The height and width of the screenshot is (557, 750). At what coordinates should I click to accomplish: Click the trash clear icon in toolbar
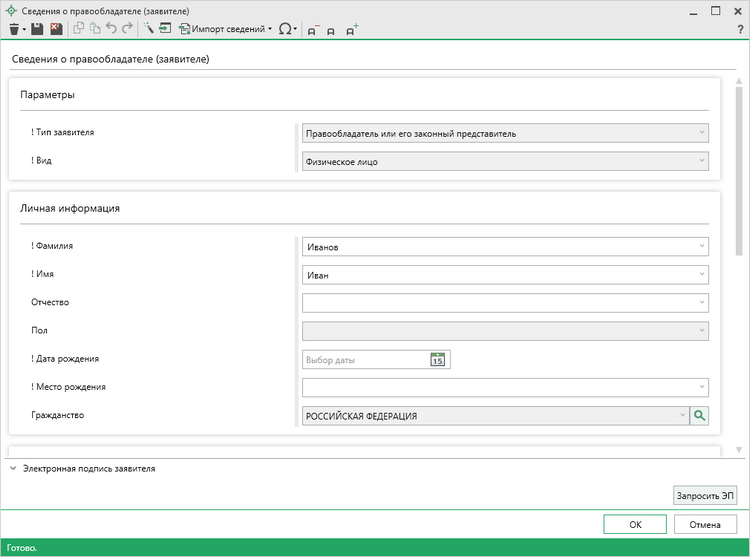click(x=14, y=29)
